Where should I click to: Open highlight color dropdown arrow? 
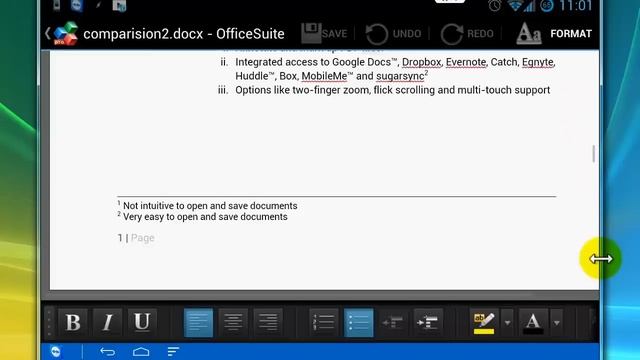click(507, 322)
